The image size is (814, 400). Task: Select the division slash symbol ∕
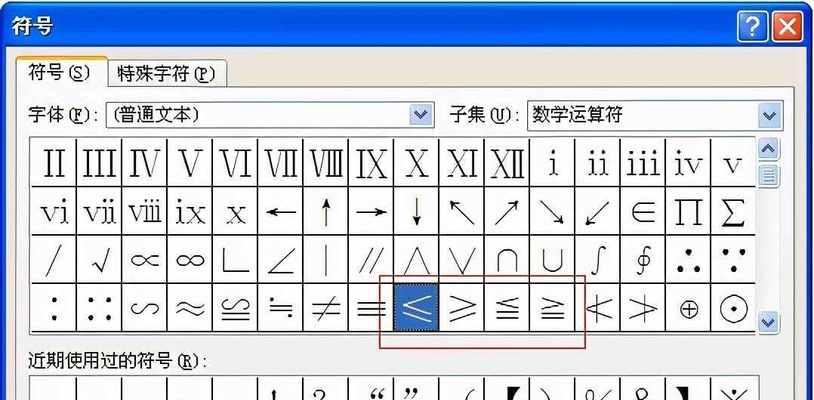click(53, 259)
